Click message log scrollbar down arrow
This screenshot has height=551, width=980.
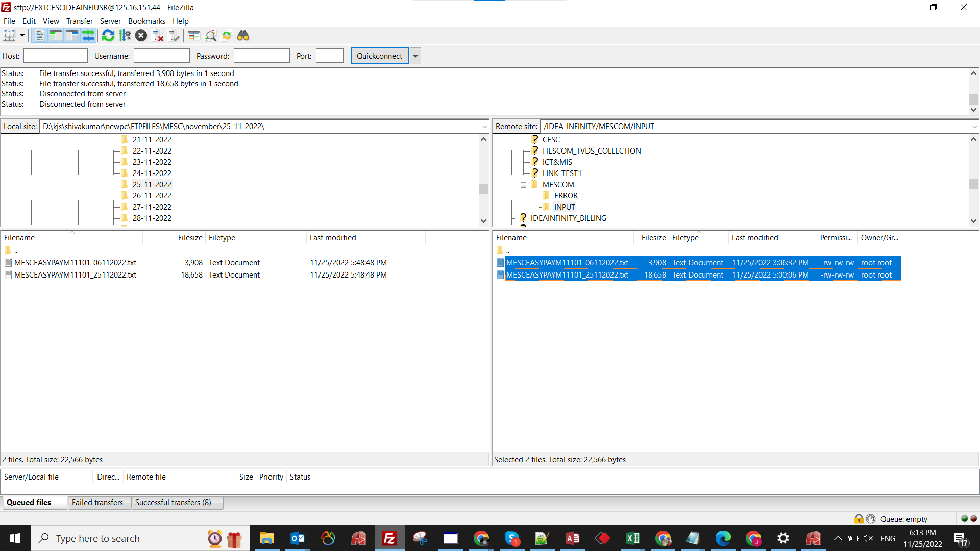tap(974, 110)
